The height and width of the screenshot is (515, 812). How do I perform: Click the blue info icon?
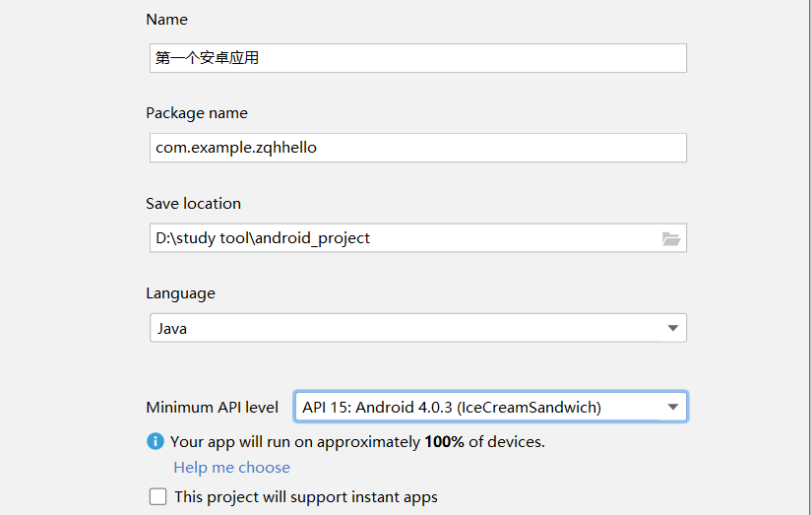155,441
